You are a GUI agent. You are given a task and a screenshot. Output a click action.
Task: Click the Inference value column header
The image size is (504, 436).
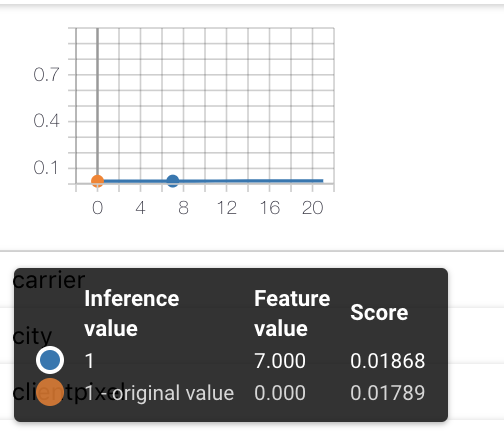coord(132,313)
